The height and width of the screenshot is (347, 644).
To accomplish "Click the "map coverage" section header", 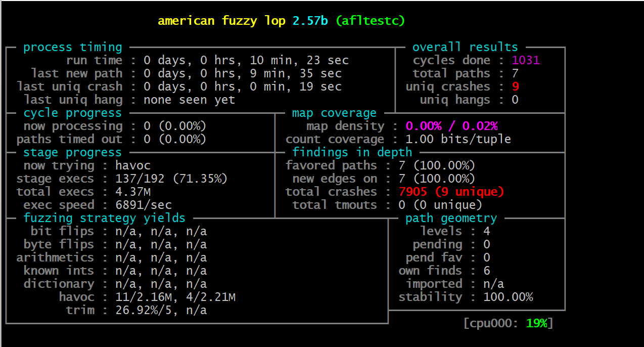I will tap(334, 113).
